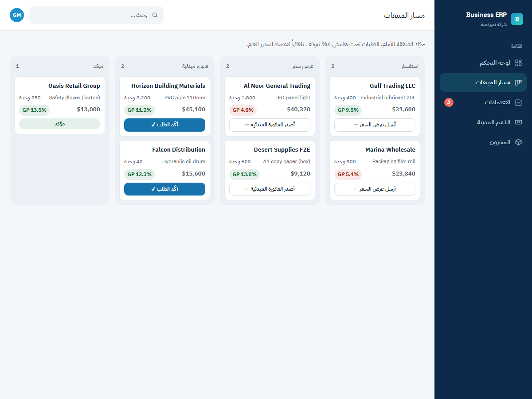Confirm order for Horizon Building Materials
This screenshot has width=532, height=399.
[164, 125]
